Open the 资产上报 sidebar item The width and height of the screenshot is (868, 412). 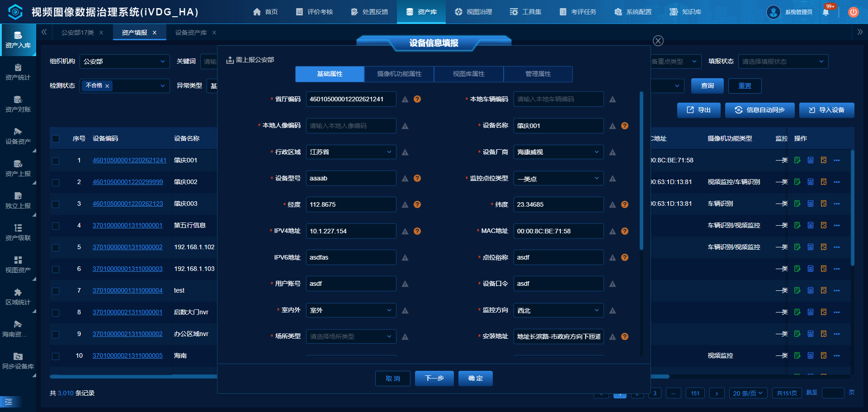(18, 168)
